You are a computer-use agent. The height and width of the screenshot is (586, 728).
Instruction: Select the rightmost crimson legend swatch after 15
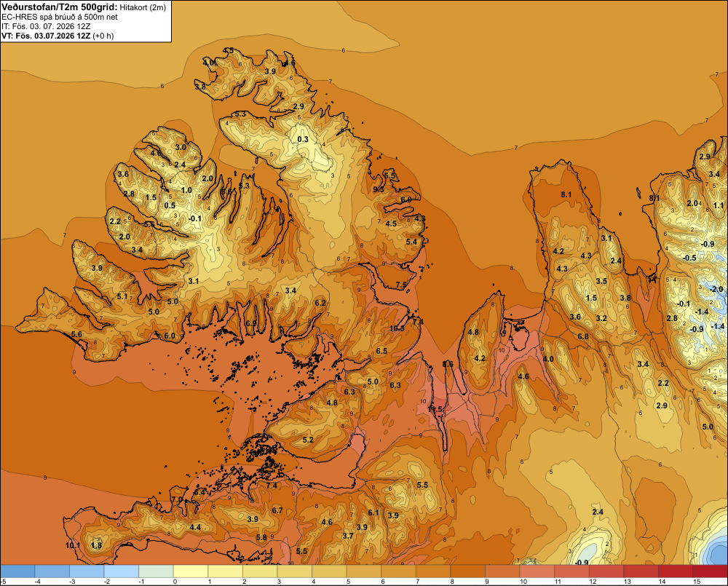[x=710, y=571]
